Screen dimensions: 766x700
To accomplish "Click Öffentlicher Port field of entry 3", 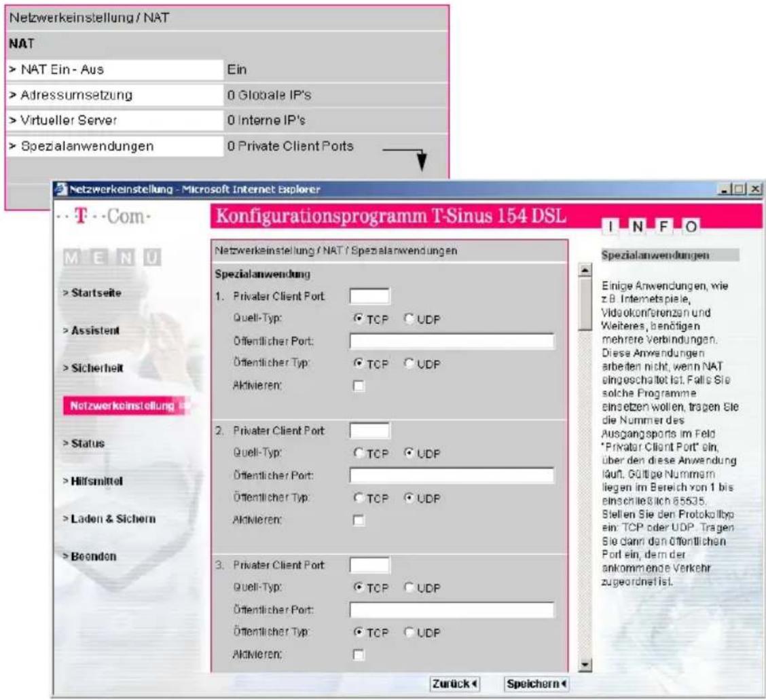I will coord(452,610).
